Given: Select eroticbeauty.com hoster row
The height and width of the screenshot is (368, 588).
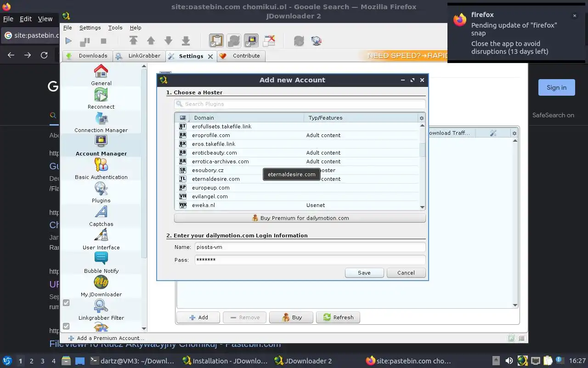Looking at the screenshot, I should pos(297,153).
